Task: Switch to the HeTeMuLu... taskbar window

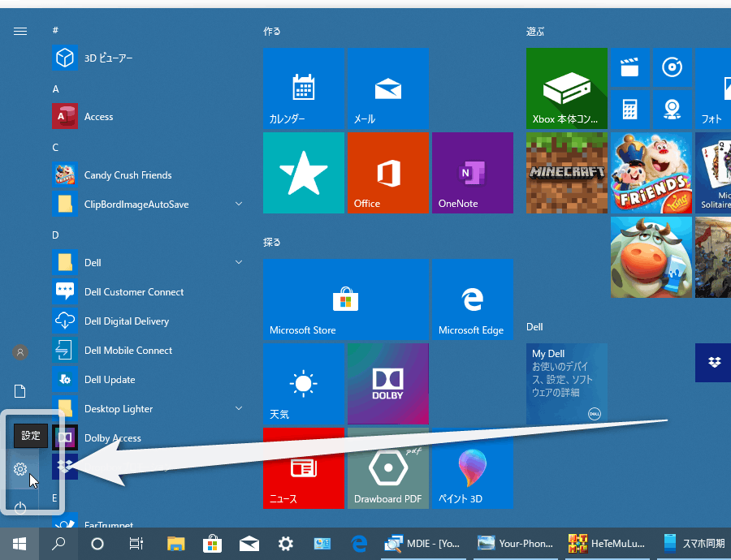Action: (x=607, y=544)
